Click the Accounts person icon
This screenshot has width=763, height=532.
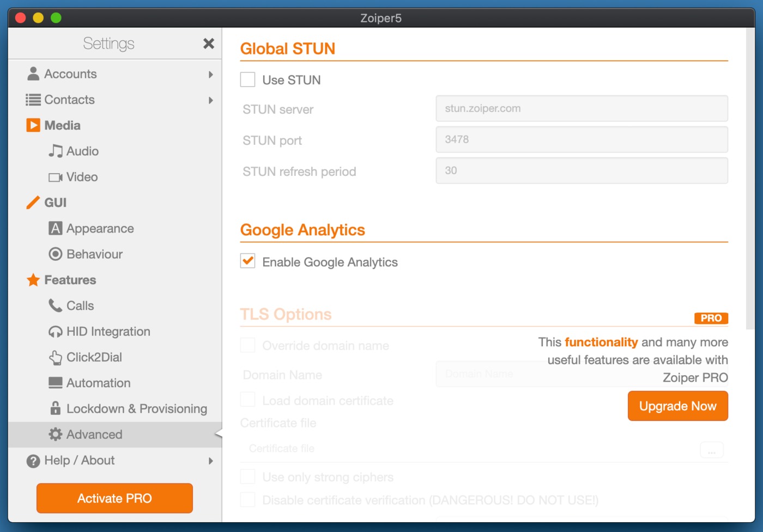tap(33, 74)
